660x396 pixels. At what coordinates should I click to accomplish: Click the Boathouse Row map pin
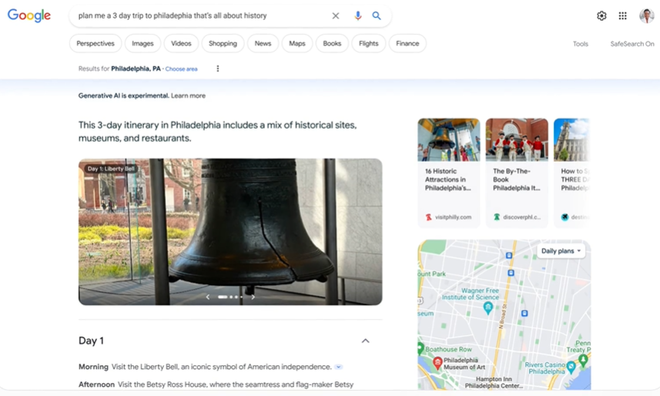click(x=420, y=348)
